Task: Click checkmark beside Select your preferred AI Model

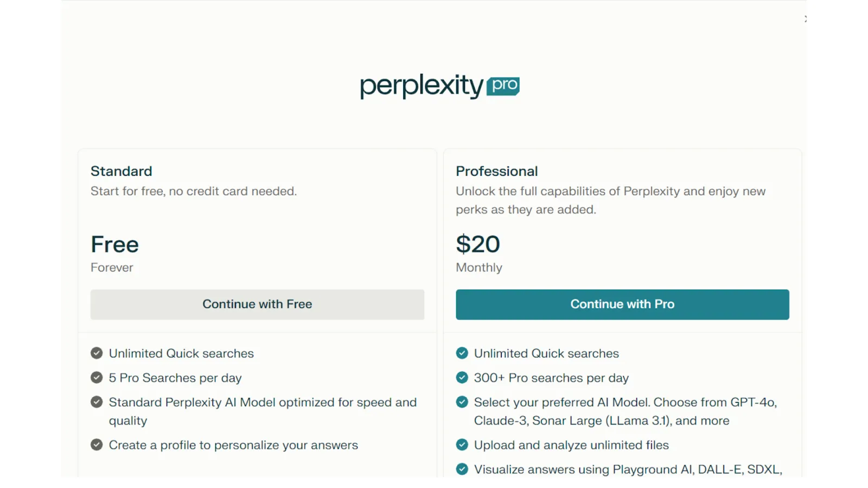Action: 462,402
